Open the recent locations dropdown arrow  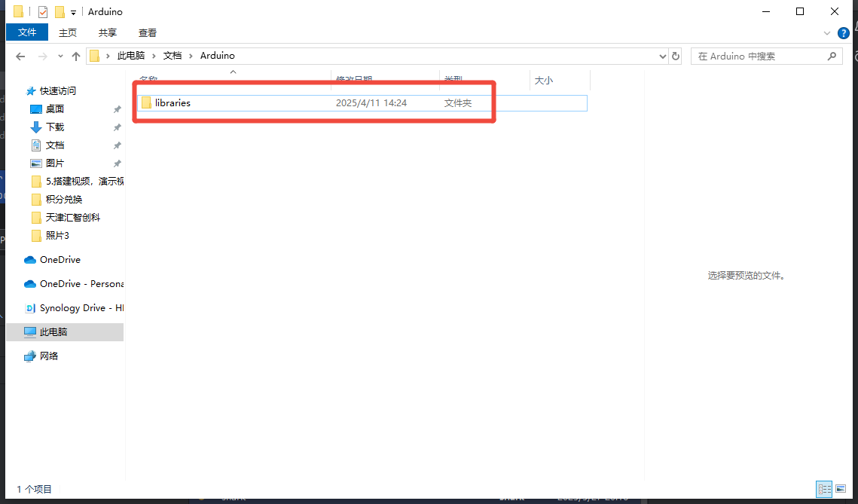[60, 57]
